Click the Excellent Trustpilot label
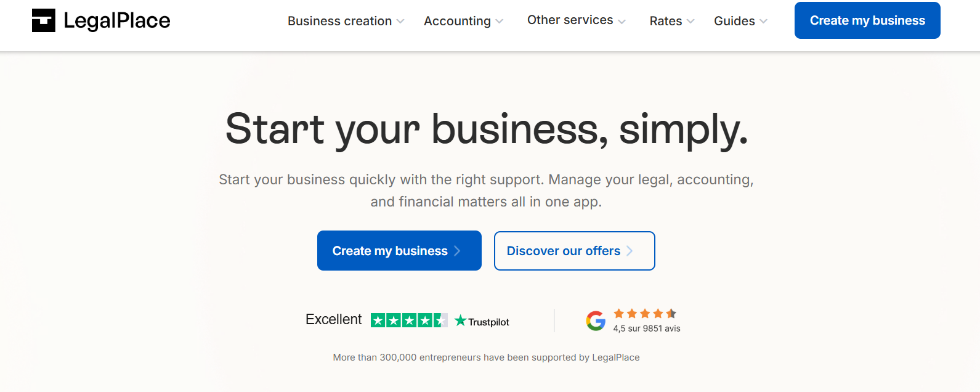 tap(334, 319)
